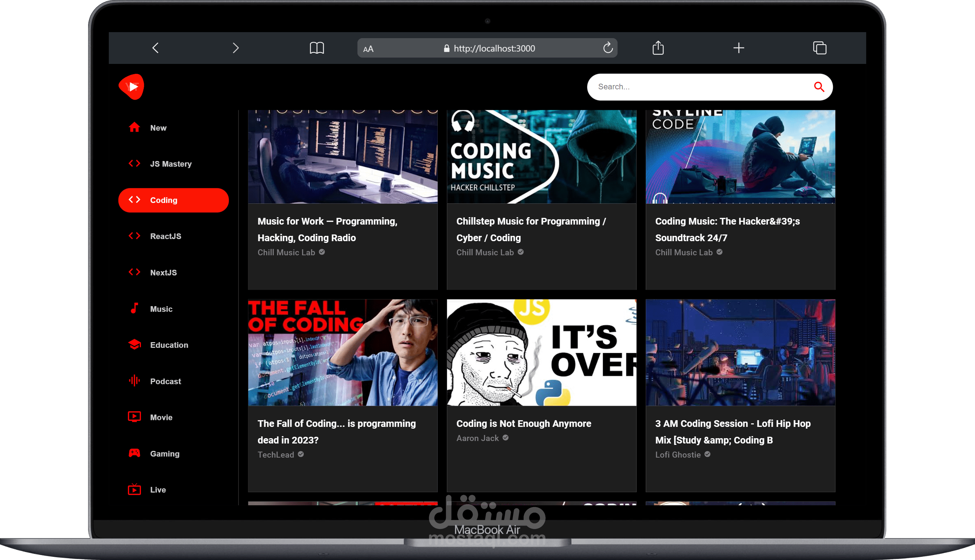975x560 pixels.
Task: Click the red YouTube-style logo icon
Action: click(132, 87)
